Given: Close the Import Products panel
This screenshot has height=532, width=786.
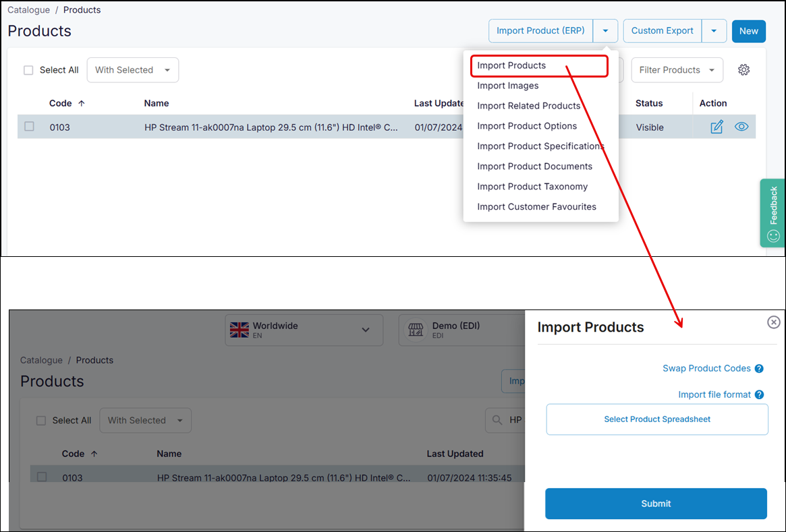Looking at the screenshot, I should click(774, 322).
